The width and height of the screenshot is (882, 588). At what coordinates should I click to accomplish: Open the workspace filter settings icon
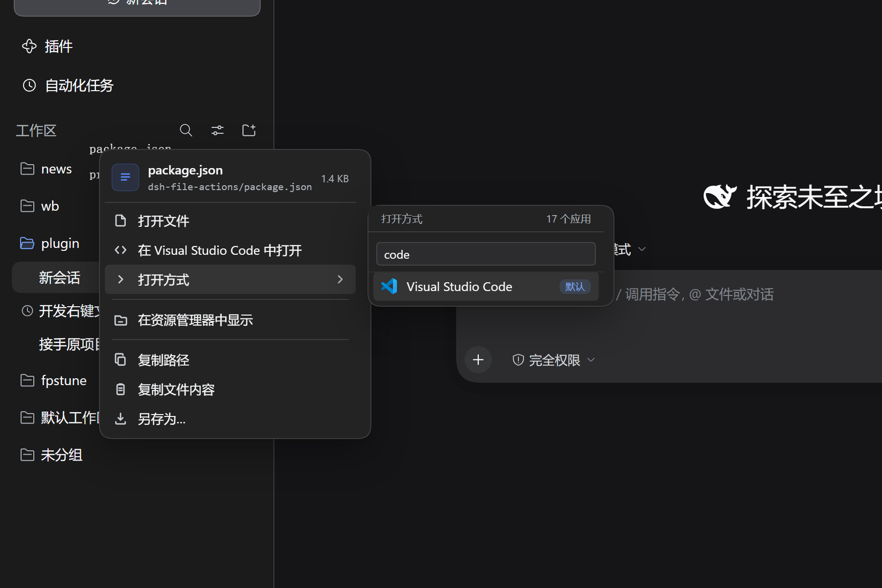[x=218, y=130]
